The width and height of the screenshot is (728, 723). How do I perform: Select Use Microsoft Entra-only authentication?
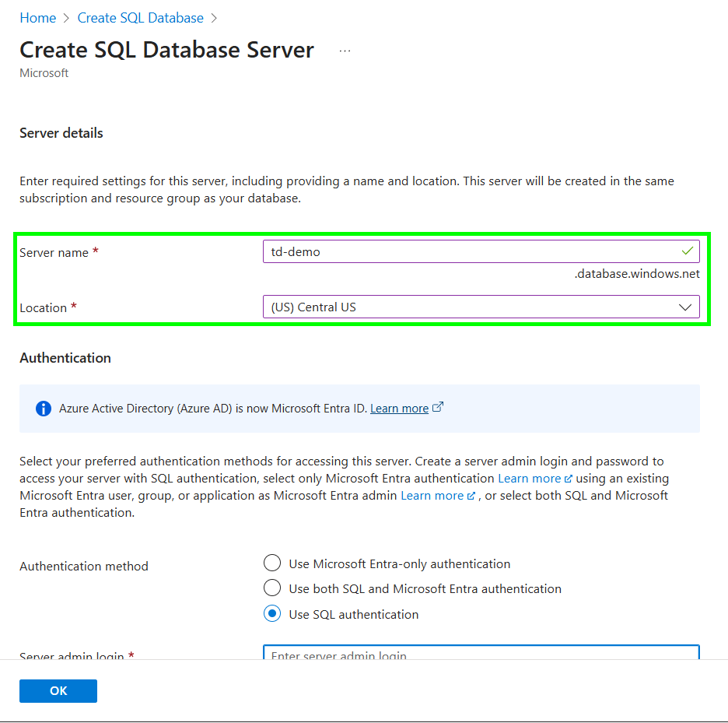tap(271, 563)
